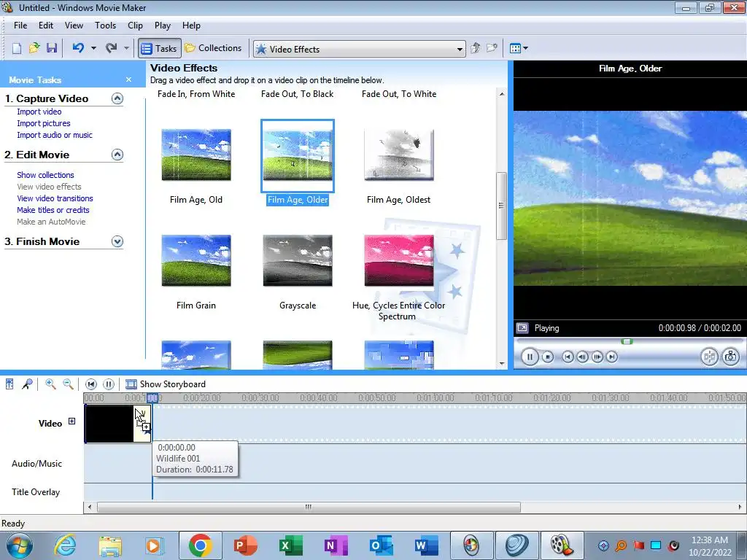Click View video transitions link
The image size is (747, 560).
pos(55,198)
